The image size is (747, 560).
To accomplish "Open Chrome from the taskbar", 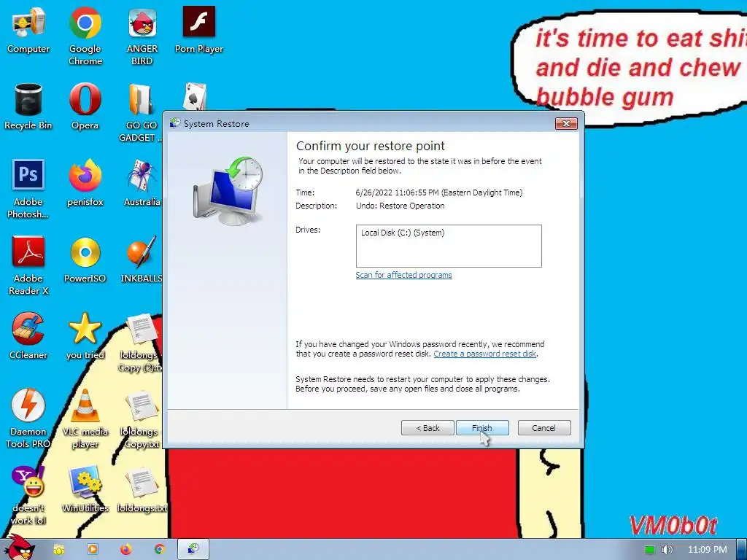I will tap(160, 550).
